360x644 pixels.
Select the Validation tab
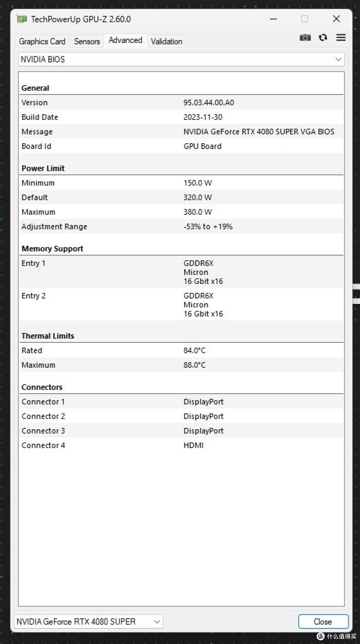pos(166,41)
